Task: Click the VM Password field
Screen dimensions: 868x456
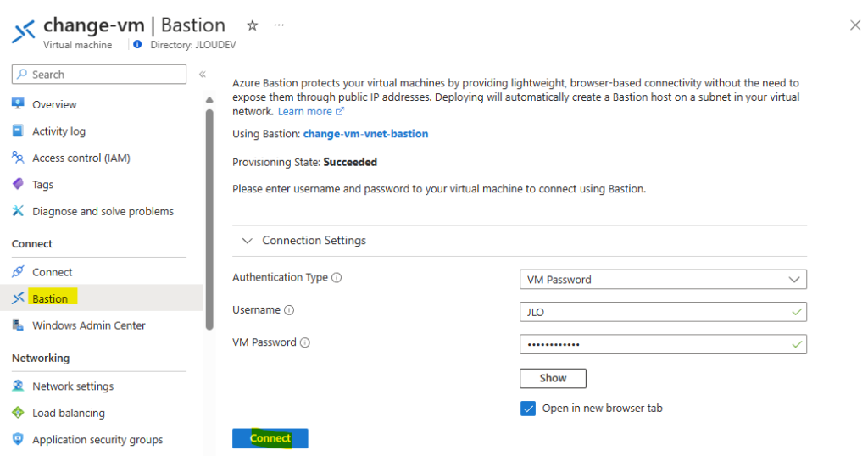Action: click(663, 344)
